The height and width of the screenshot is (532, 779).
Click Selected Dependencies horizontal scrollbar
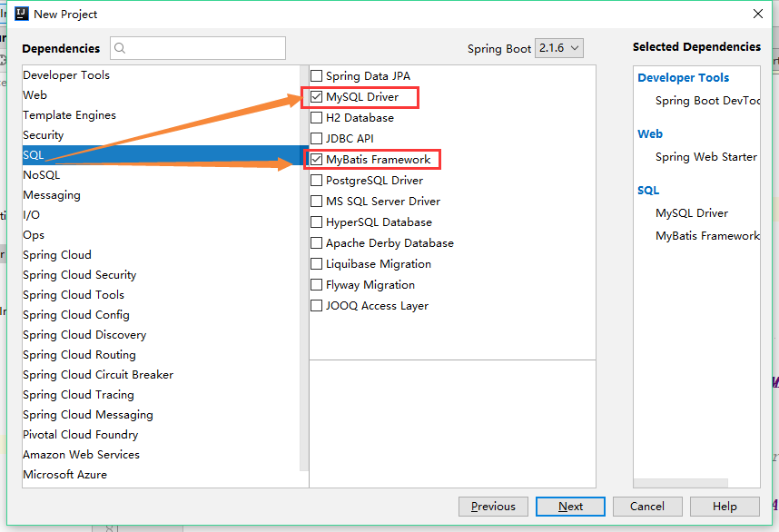click(x=681, y=483)
